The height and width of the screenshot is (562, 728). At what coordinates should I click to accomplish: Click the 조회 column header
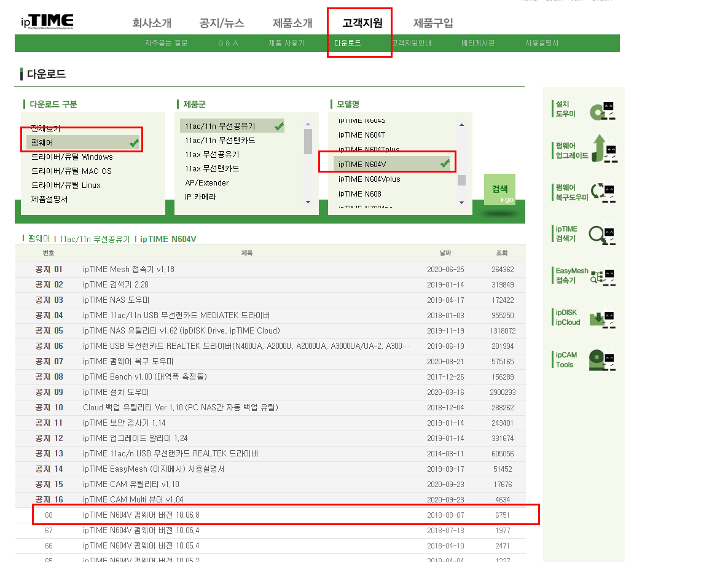click(501, 253)
